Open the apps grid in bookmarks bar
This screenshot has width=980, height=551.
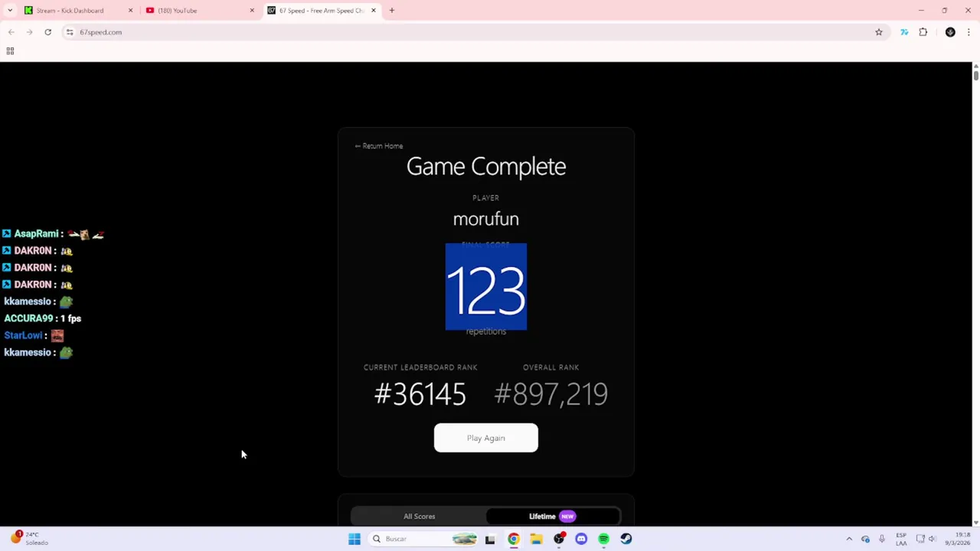click(x=10, y=51)
